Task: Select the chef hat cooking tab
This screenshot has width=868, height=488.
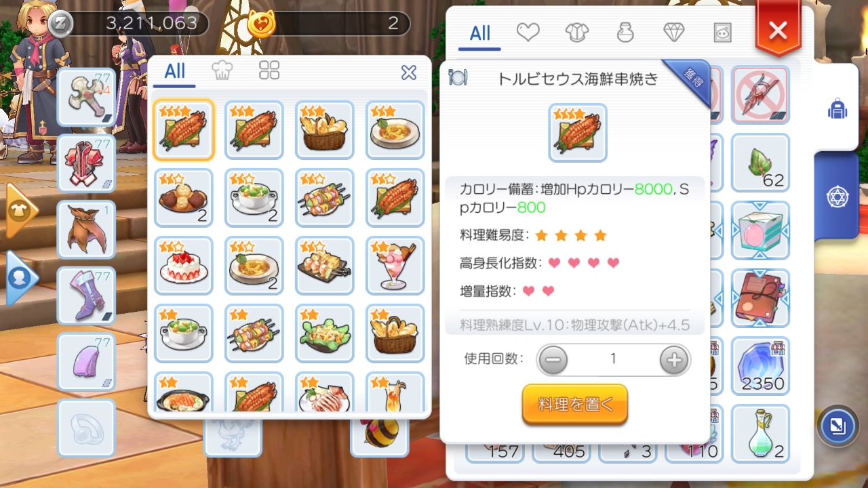Action: [222, 70]
